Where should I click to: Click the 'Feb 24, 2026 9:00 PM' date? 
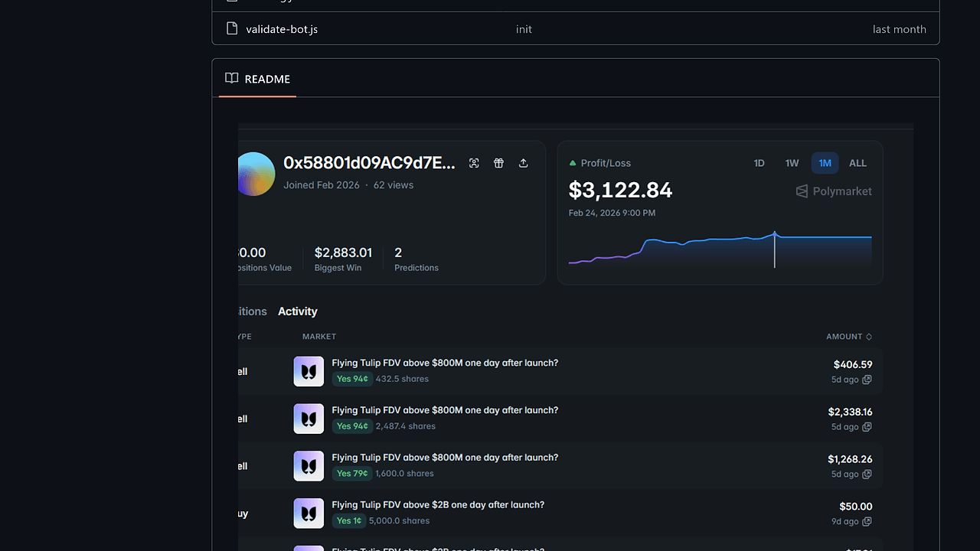612,213
